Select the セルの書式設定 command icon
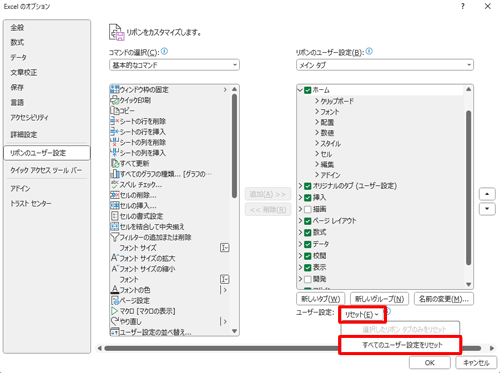The width and height of the screenshot is (500, 373). 115,216
